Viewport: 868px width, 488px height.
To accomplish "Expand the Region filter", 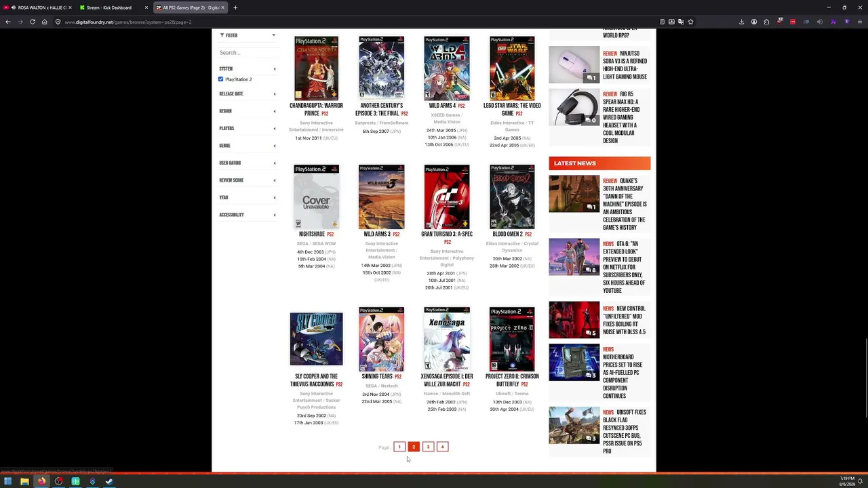I will 247,111.
